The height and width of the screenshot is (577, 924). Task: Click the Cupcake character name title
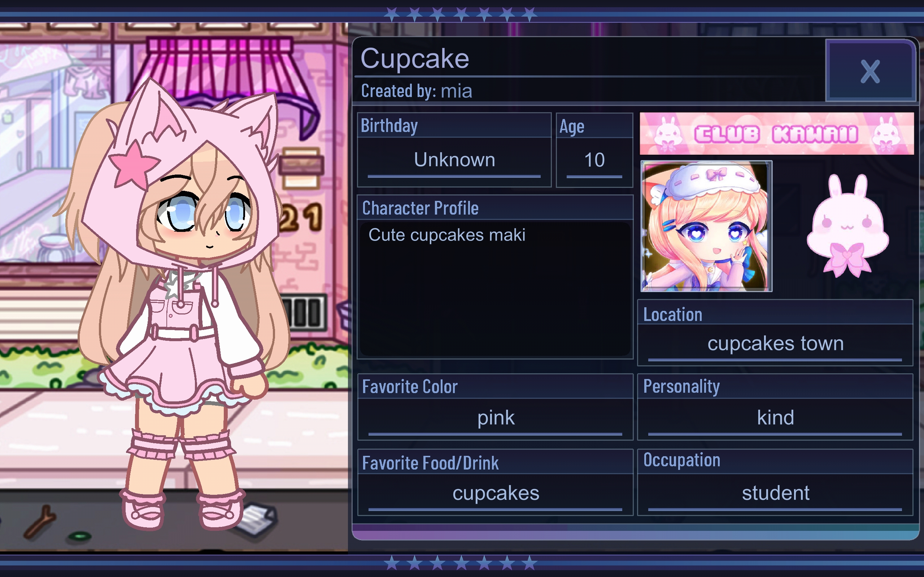tap(415, 58)
